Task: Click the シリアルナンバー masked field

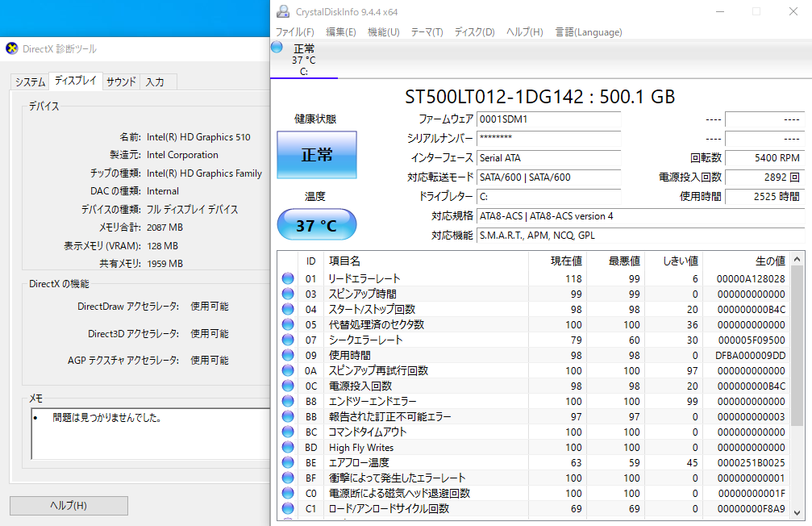Action: tap(548, 139)
